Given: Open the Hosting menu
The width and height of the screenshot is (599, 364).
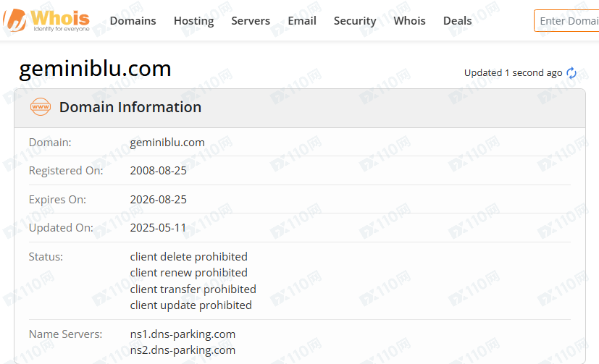Looking at the screenshot, I should 193,20.
